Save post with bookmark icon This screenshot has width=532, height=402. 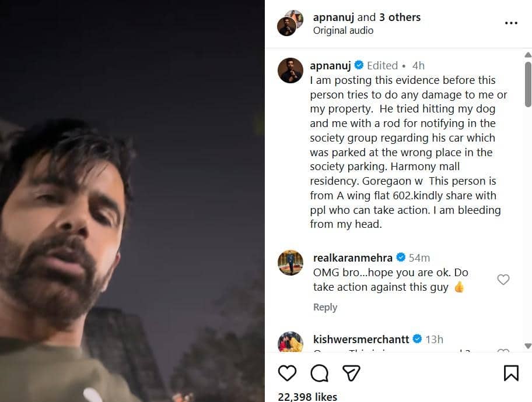[x=511, y=372]
